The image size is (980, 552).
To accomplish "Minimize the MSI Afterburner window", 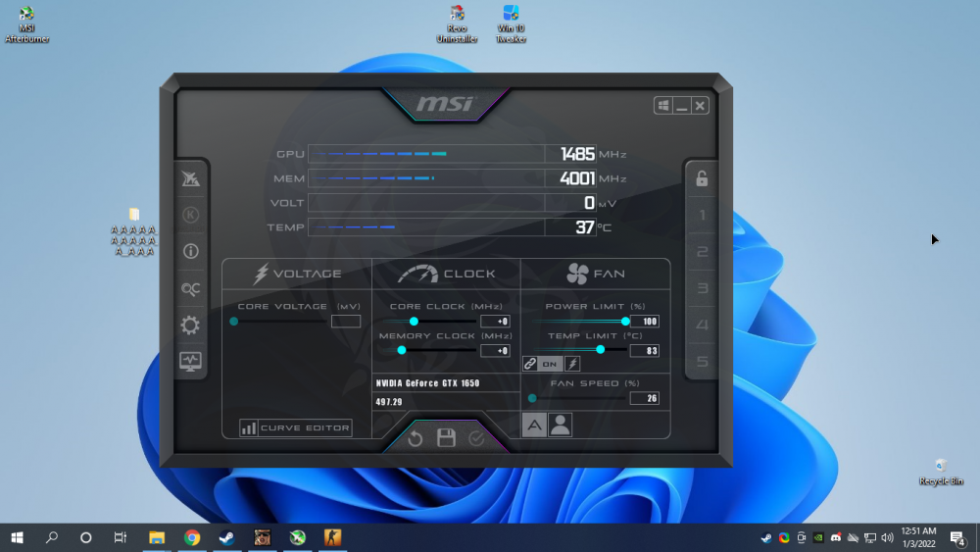I will (682, 106).
